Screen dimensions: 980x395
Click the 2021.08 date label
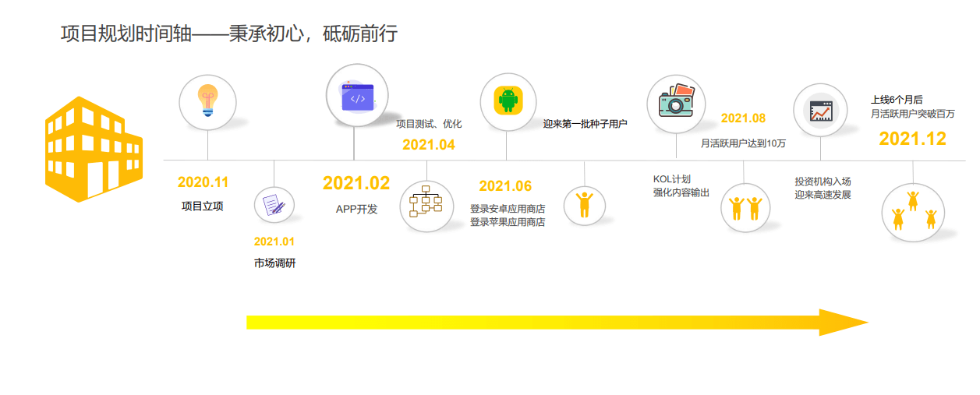(743, 118)
